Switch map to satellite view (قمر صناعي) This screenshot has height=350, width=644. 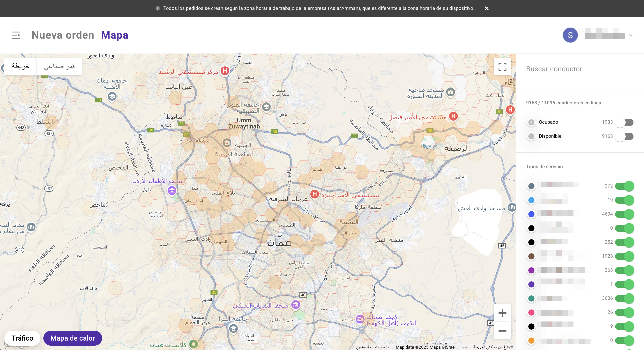tap(59, 67)
